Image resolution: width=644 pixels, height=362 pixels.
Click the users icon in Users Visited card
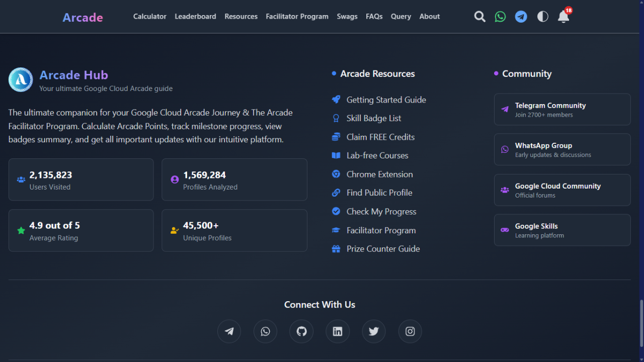(x=21, y=179)
